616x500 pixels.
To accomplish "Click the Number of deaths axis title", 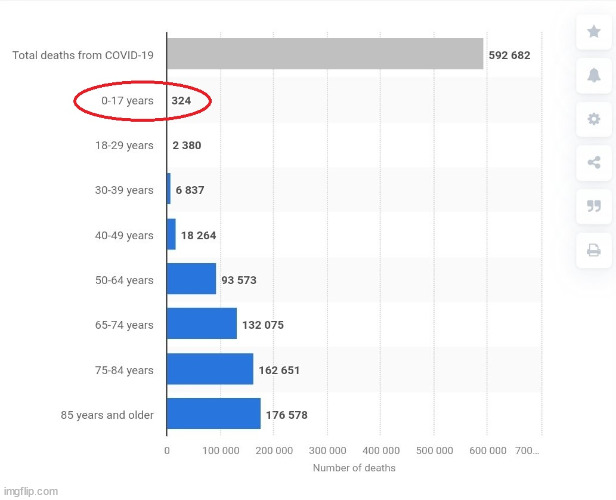I will pos(354,468).
